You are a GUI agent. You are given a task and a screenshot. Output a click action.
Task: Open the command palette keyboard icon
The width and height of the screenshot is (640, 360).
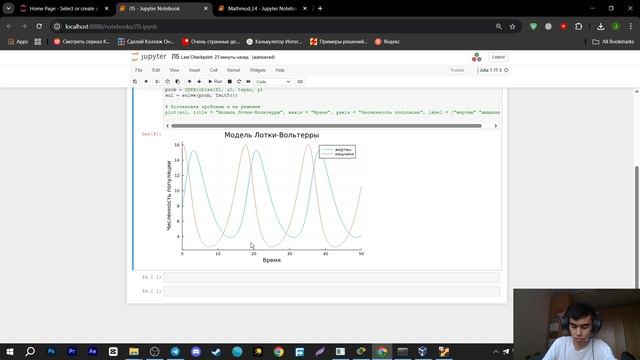pyautogui.click(x=300, y=82)
